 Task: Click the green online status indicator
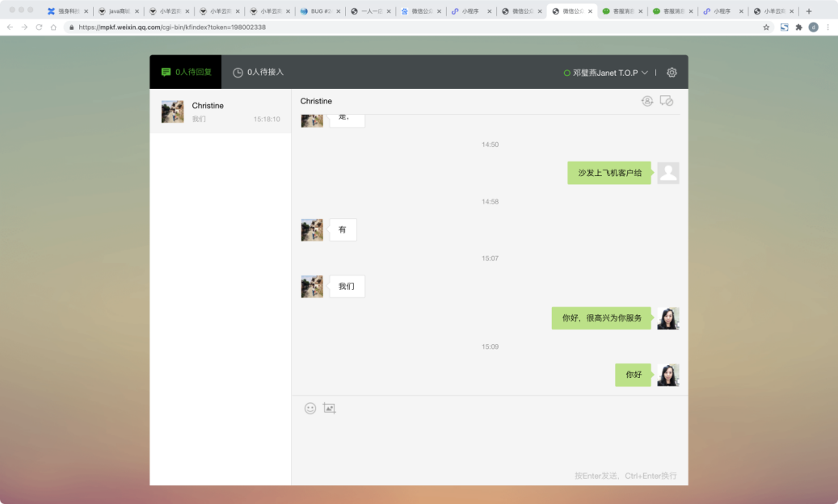(567, 73)
